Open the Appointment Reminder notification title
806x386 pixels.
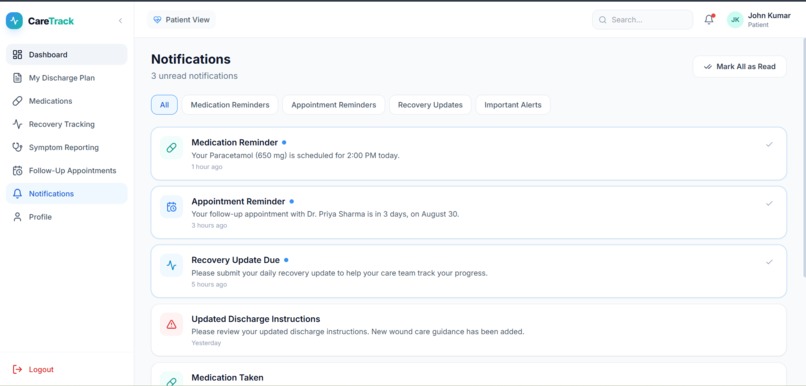click(238, 201)
